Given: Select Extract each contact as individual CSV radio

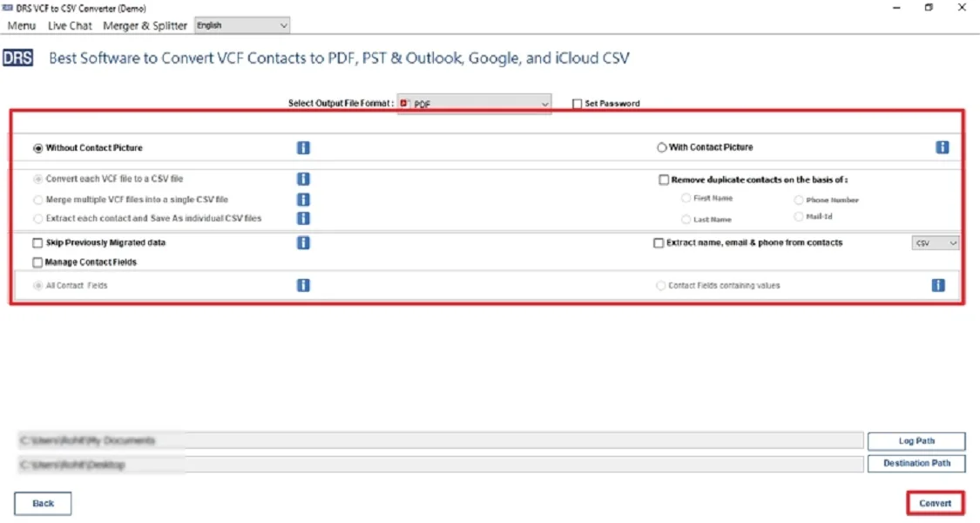Looking at the screenshot, I should pyautogui.click(x=38, y=218).
